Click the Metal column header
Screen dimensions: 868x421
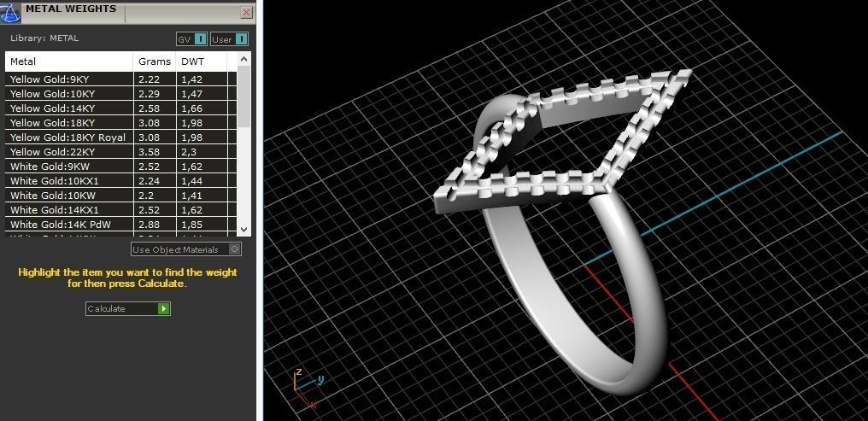(69, 61)
